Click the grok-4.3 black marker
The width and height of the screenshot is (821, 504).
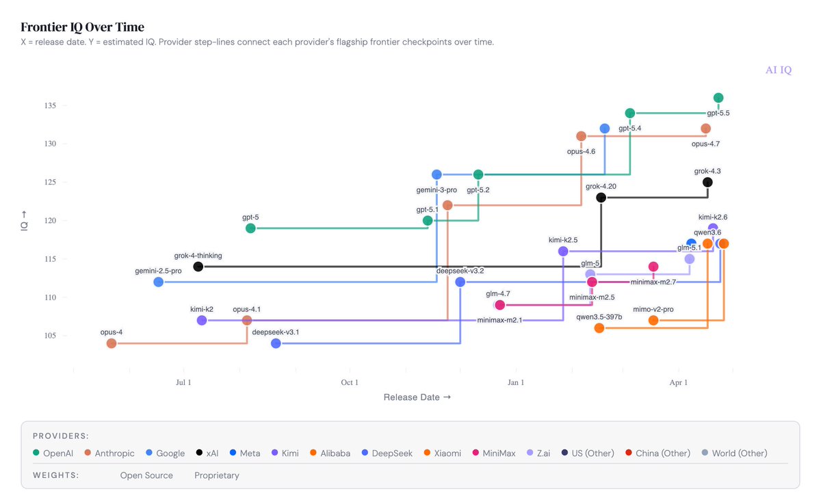click(707, 182)
